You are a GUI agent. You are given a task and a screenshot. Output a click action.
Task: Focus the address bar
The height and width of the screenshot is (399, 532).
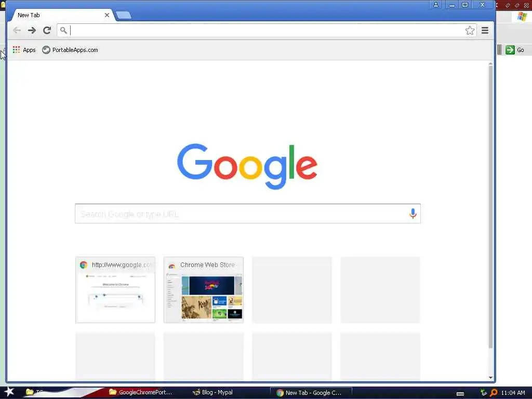coord(267,31)
